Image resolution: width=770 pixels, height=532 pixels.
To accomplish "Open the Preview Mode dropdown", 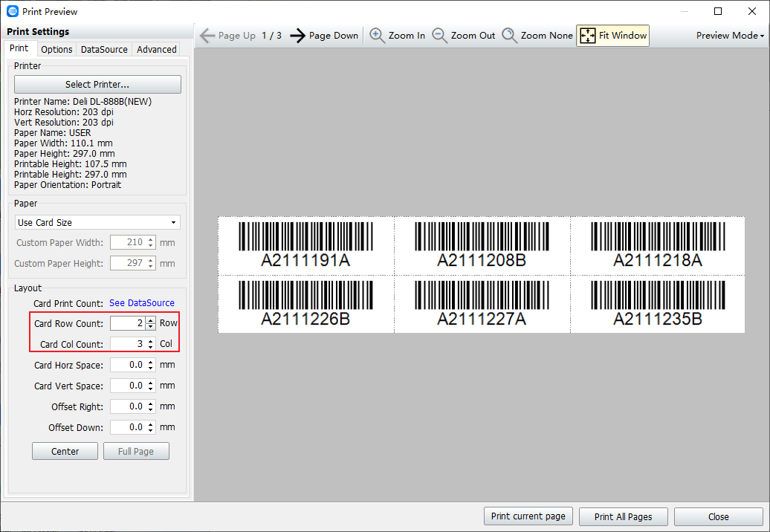I will tap(730, 36).
